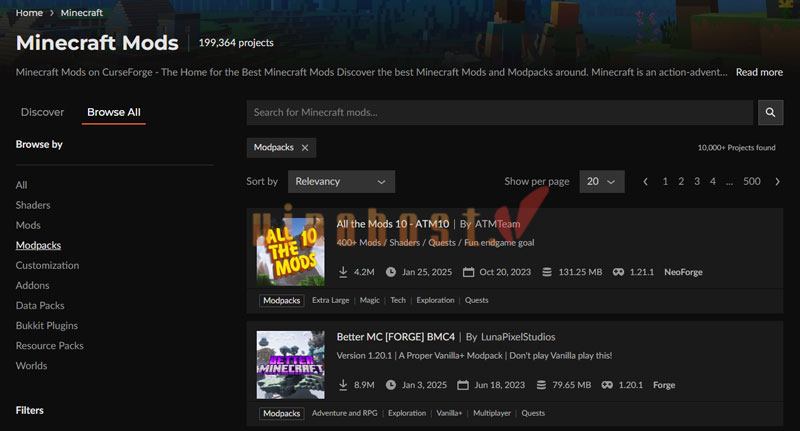Switch to the Browse All tab

click(x=114, y=112)
